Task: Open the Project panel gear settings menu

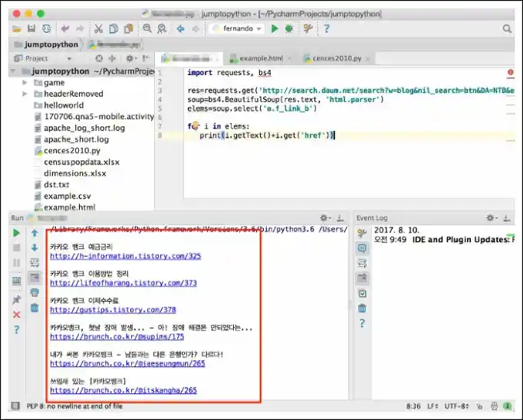Action: pos(130,58)
